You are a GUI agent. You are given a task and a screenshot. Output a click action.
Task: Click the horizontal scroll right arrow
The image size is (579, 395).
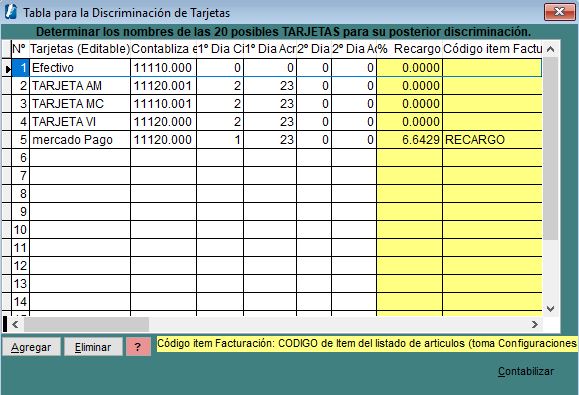[x=534, y=324]
